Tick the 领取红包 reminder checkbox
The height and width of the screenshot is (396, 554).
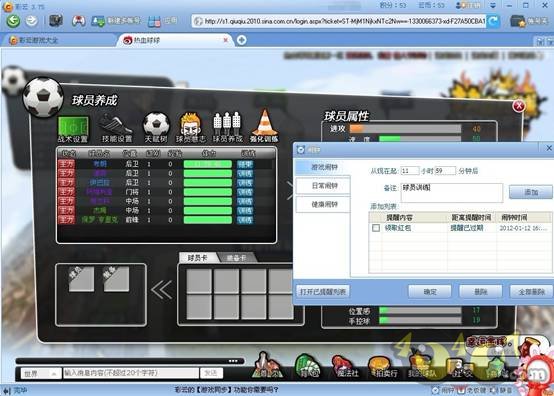(x=376, y=228)
